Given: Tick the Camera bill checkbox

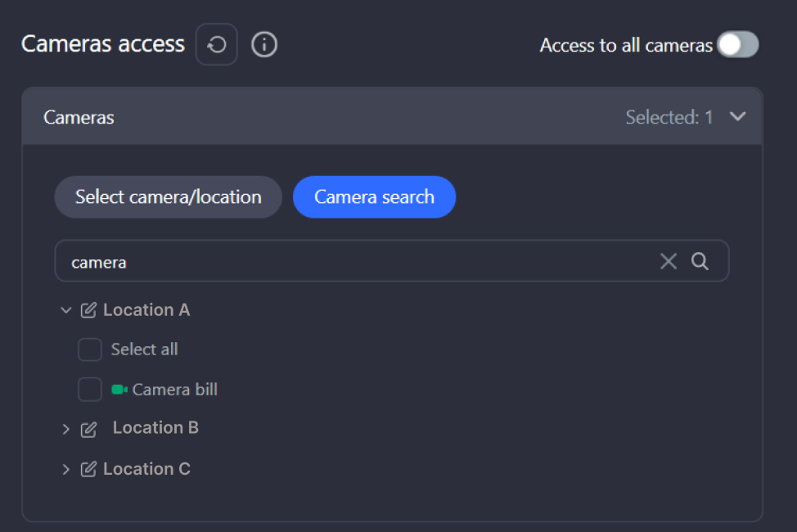Looking at the screenshot, I should click(90, 390).
